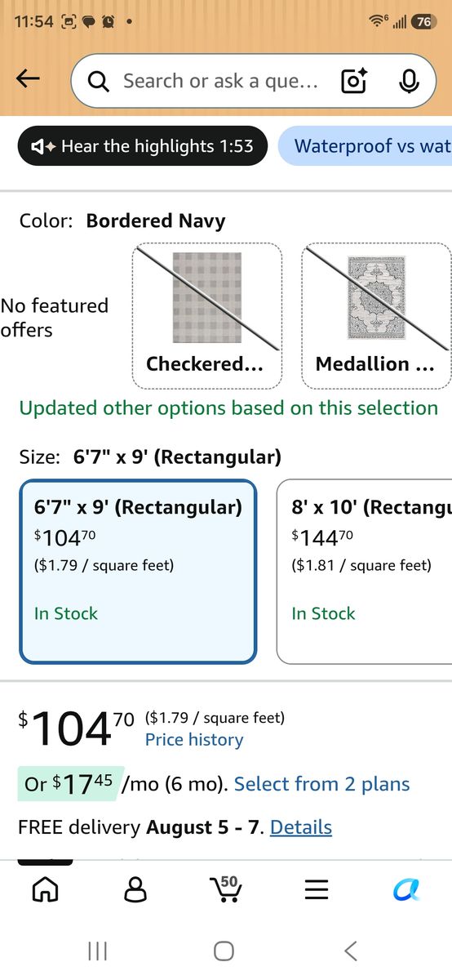Focus the Search or ask a question field
Image resolution: width=452 pixels, height=980 pixels.
click(220, 81)
